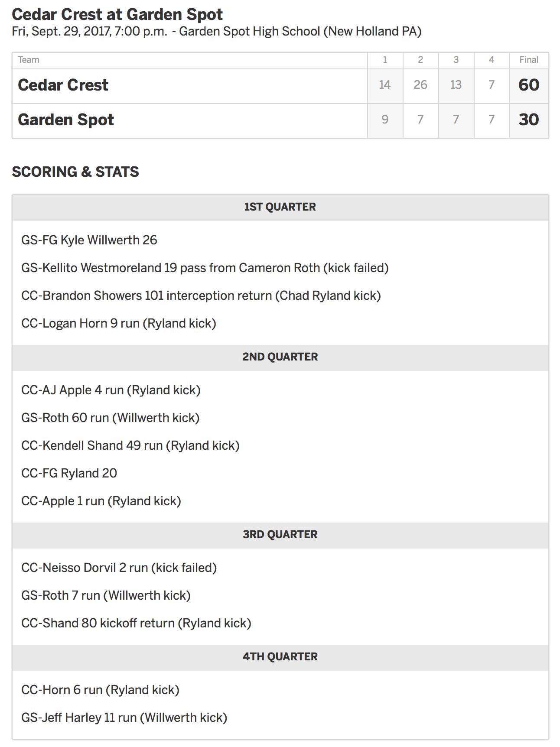Click the 1ST QUARTER section header
The image size is (560, 747).
[280, 207]
